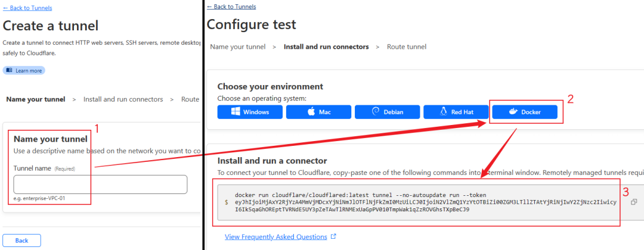Click the book icon in Learn more
Image resolution: width=644 pixels, height=250 pixels.
coord(9,70)
